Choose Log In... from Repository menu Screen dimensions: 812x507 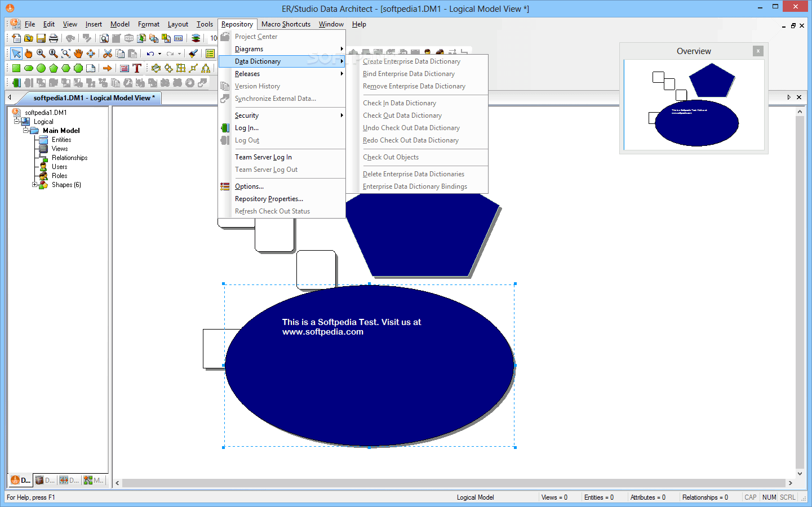tap(282, 128)
